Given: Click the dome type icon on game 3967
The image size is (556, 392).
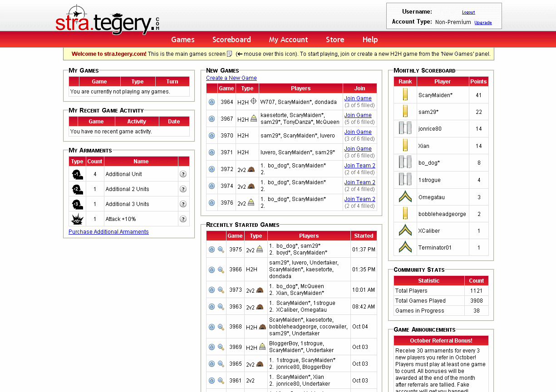Looking at the screenshot, I should pos(254,118).
